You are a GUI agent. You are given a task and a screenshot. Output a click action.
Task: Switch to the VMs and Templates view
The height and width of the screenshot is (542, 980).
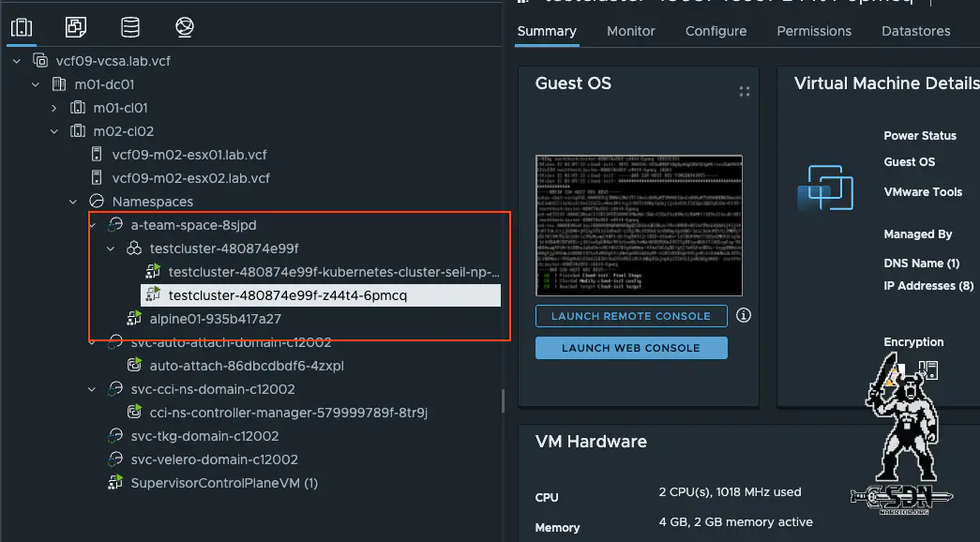(76, 28)
